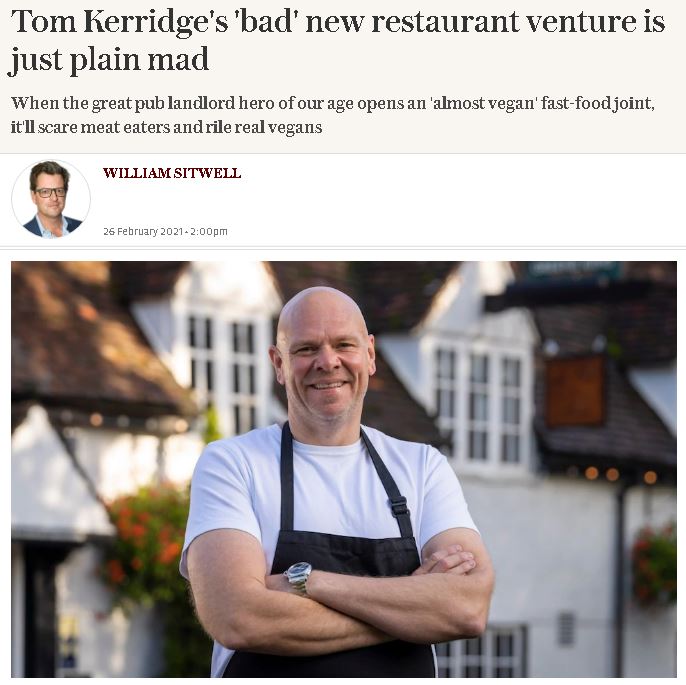Click the article headline about Tom Kerridge
686x685 pixels.
(337, 40)
